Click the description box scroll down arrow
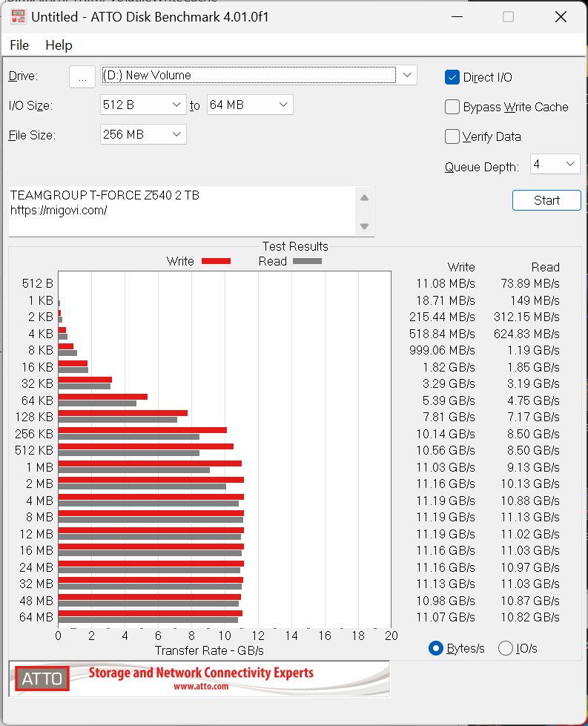The width and height of the screenshot is (588, 726). (364, 226)
